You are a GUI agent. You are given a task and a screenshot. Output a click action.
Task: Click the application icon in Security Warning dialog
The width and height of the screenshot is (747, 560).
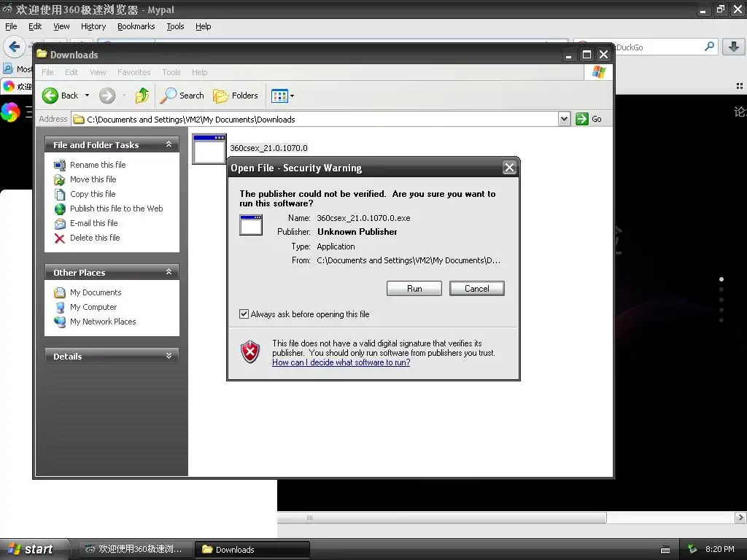(251, 225)
